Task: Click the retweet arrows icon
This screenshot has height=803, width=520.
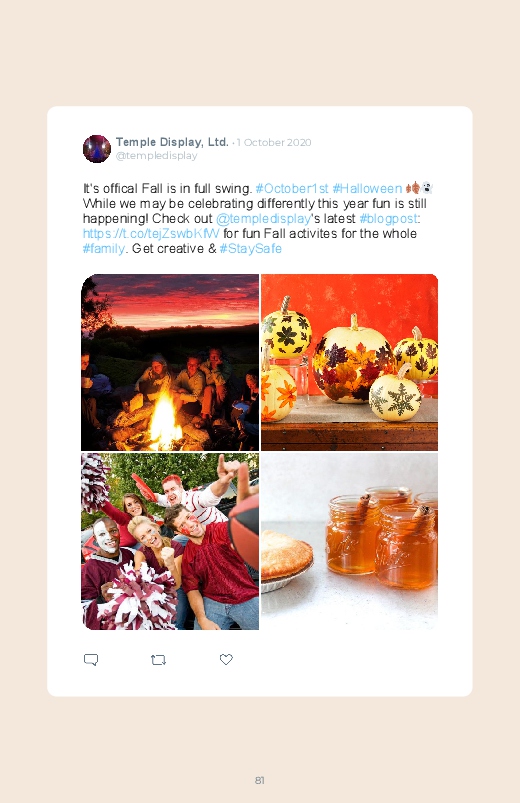Action: pos(158,660)
